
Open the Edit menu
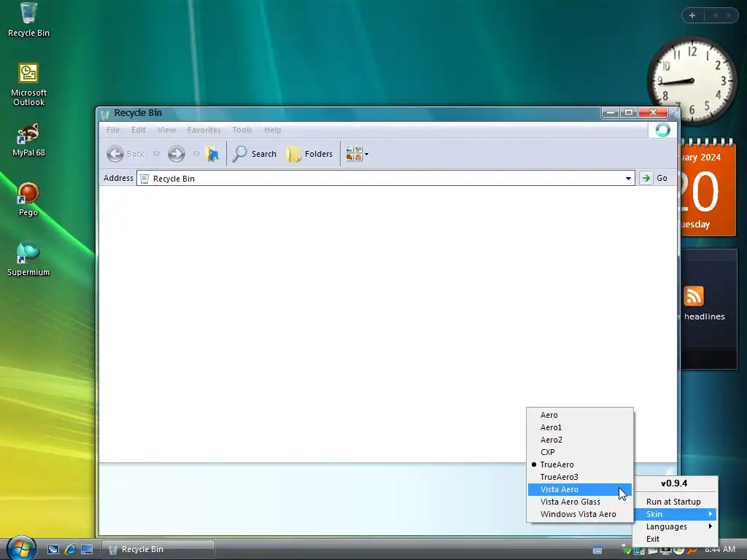[x=139, y=130]
